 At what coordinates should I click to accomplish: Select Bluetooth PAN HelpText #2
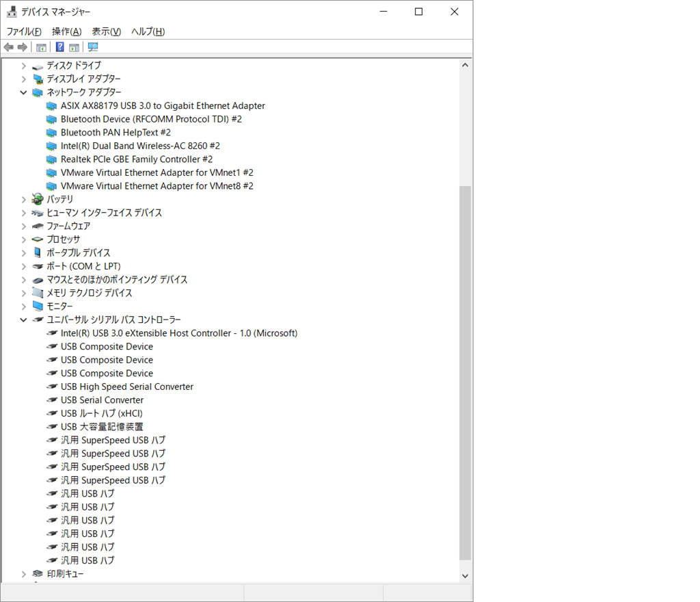[116, 133]
